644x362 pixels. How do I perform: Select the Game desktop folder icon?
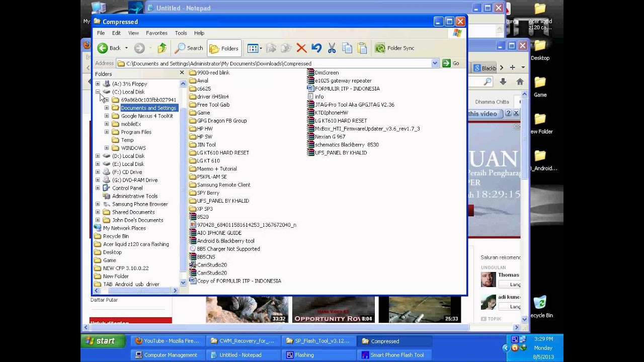[x=540, y=86]
